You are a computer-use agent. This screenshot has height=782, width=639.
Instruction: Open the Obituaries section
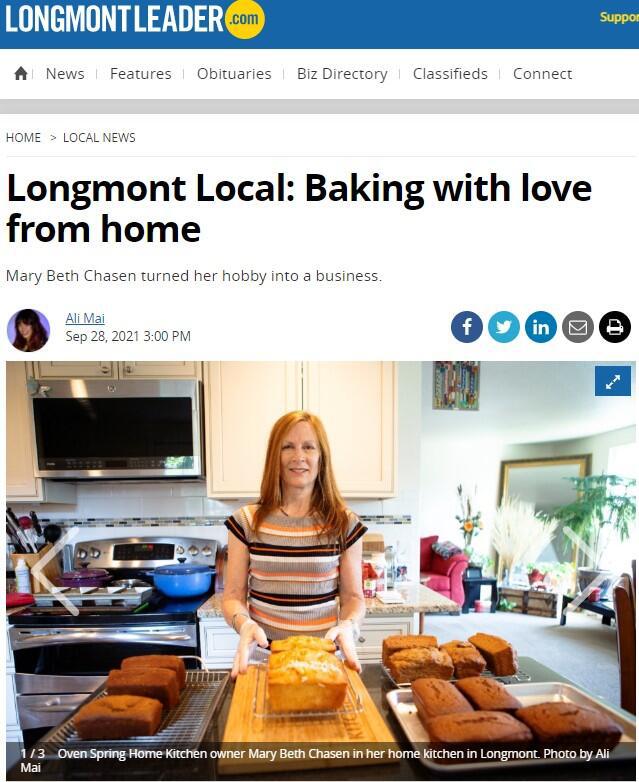coord(234,74)
